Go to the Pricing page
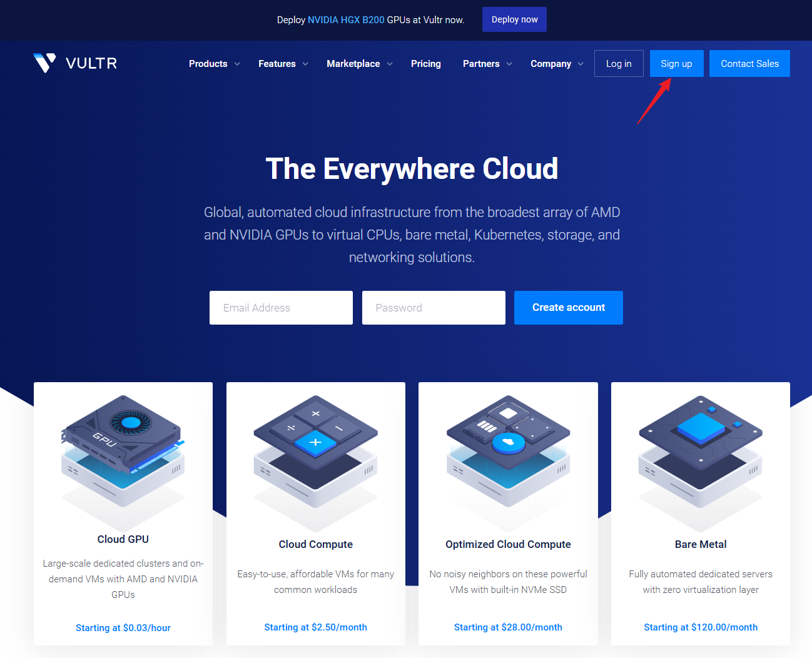This screenshot has width=812, height=658. (425, 64)
